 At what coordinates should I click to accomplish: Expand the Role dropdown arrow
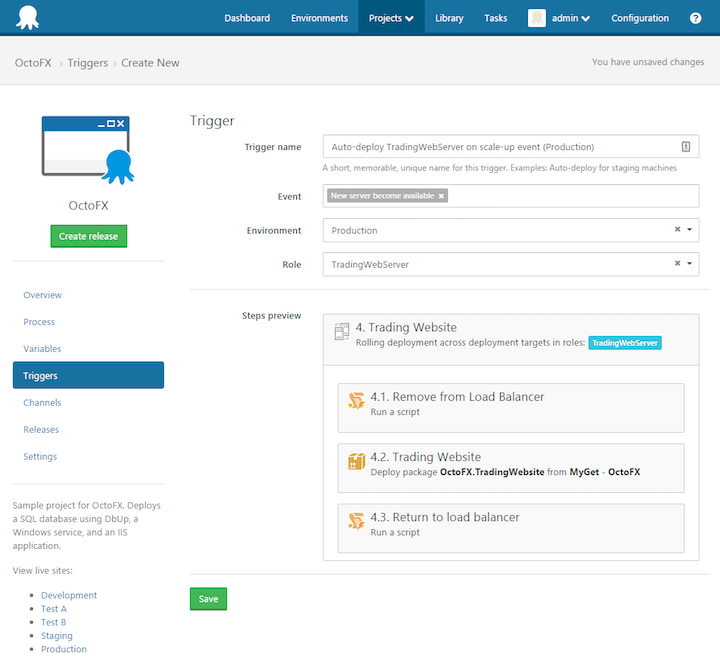(689, 264)
